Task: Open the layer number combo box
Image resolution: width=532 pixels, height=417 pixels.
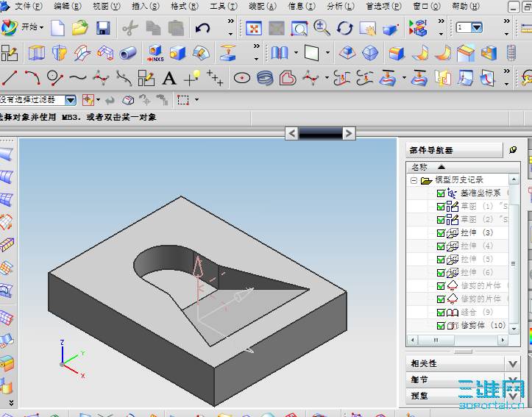Action: [469, 28]
